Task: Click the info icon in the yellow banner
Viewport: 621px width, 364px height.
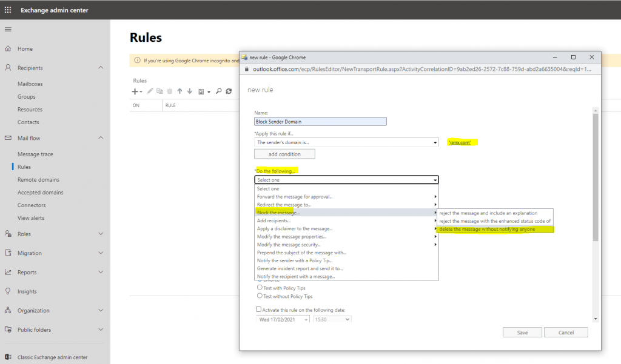Action: [138, 61]
